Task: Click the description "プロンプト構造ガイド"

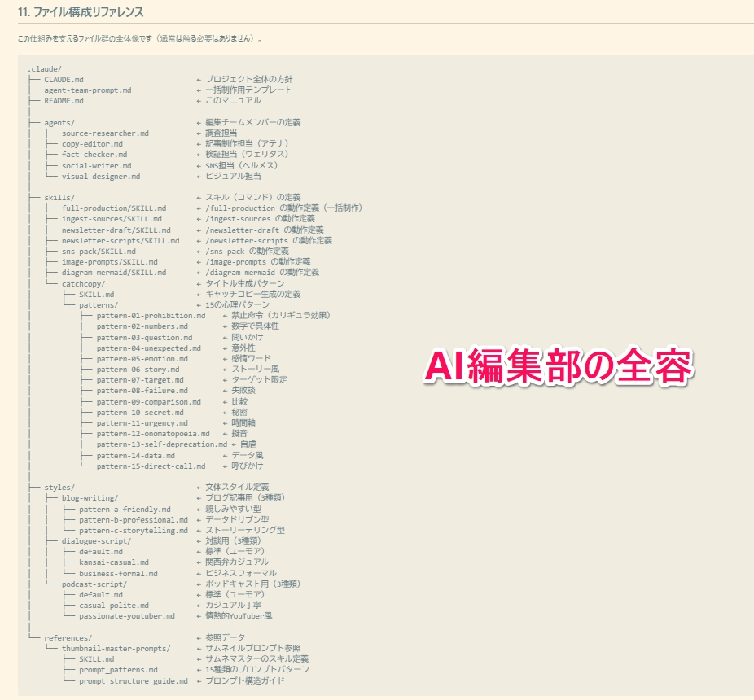Action: 245,680
